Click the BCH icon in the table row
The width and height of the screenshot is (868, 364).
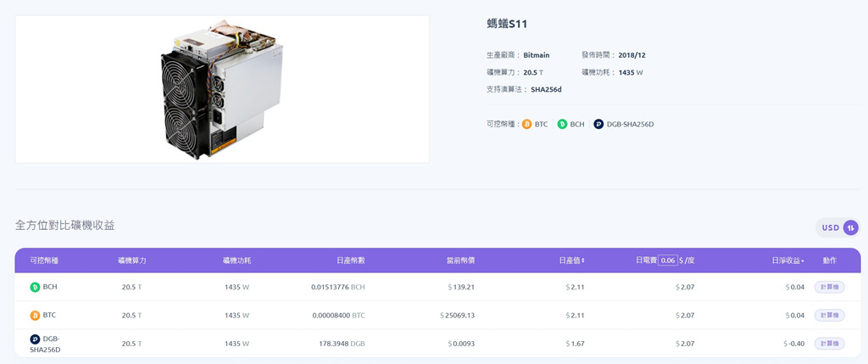(x=35, y=287)
